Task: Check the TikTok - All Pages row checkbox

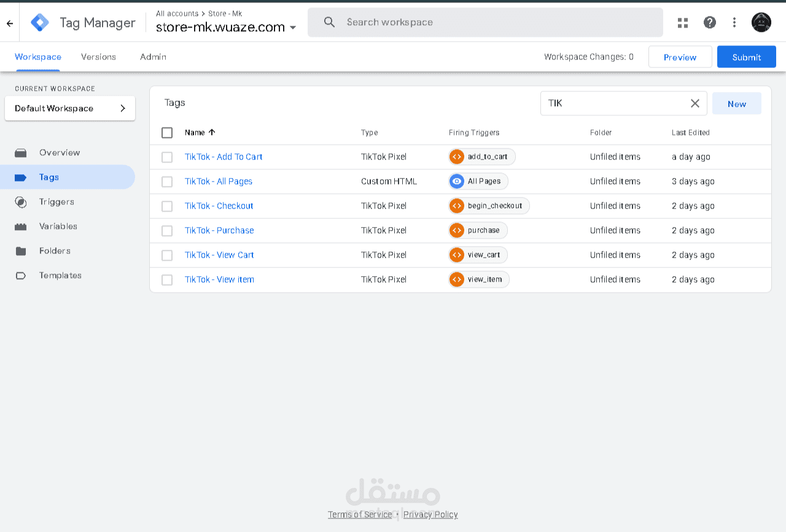Action: (167, 182)
